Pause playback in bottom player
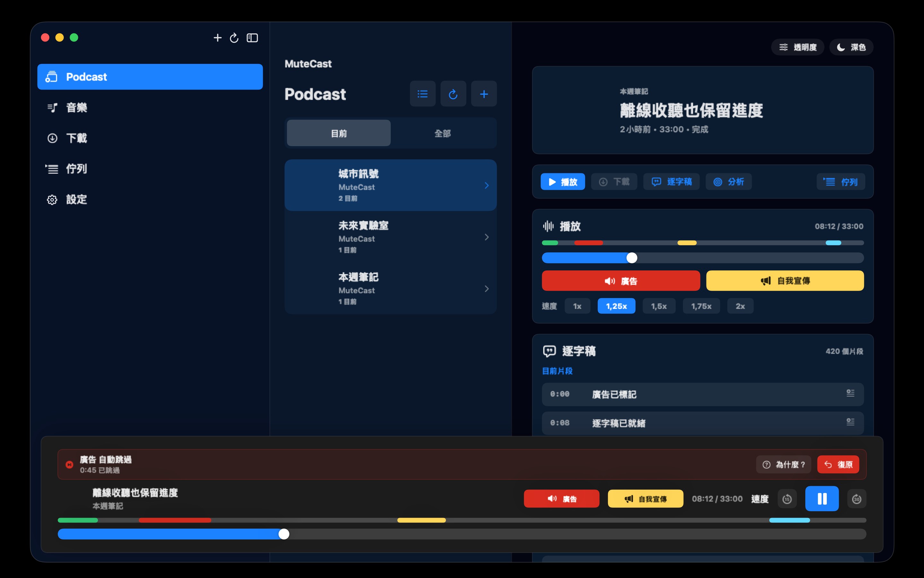The width and height of the screenshot is (924, 578). click(822, 498)
